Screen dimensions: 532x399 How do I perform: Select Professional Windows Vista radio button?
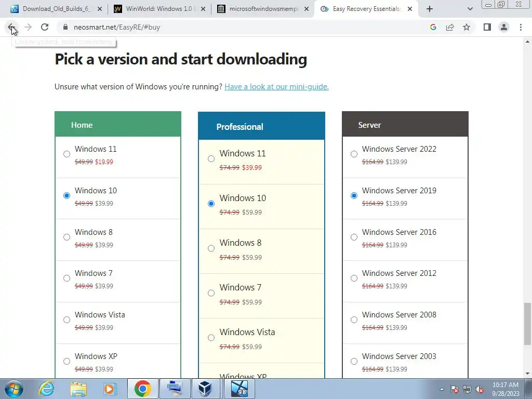[x=211, y=338]
